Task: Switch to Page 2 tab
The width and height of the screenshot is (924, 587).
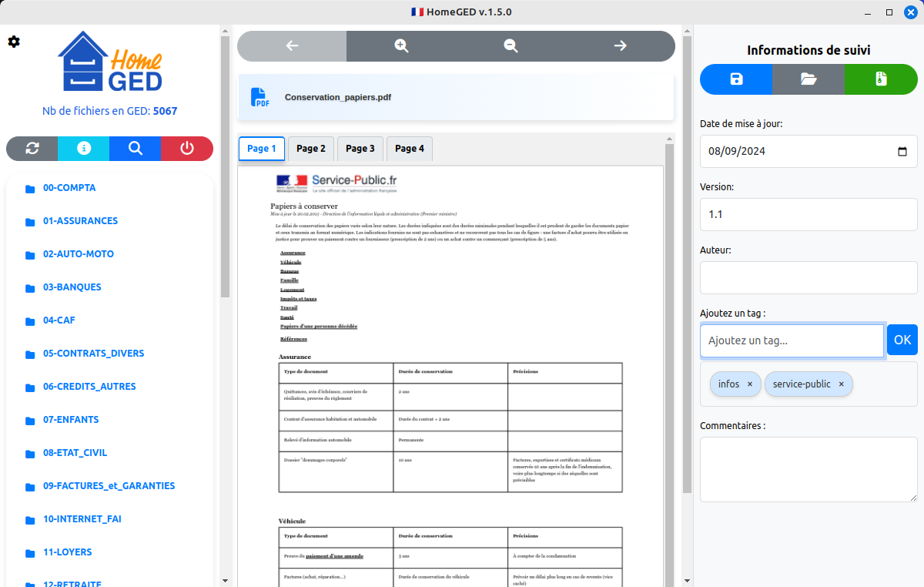Action: pos(311,149)
